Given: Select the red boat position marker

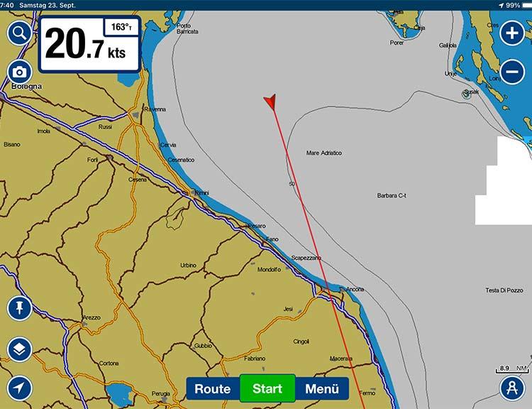Looking at the screenshot, I should [x=270, y=102].
